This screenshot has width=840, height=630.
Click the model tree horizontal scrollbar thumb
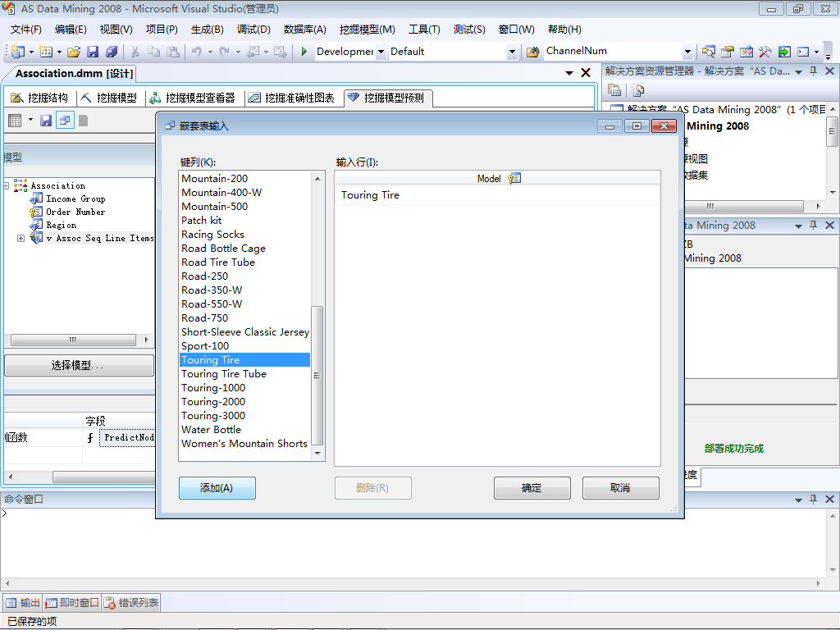(73, 340)
